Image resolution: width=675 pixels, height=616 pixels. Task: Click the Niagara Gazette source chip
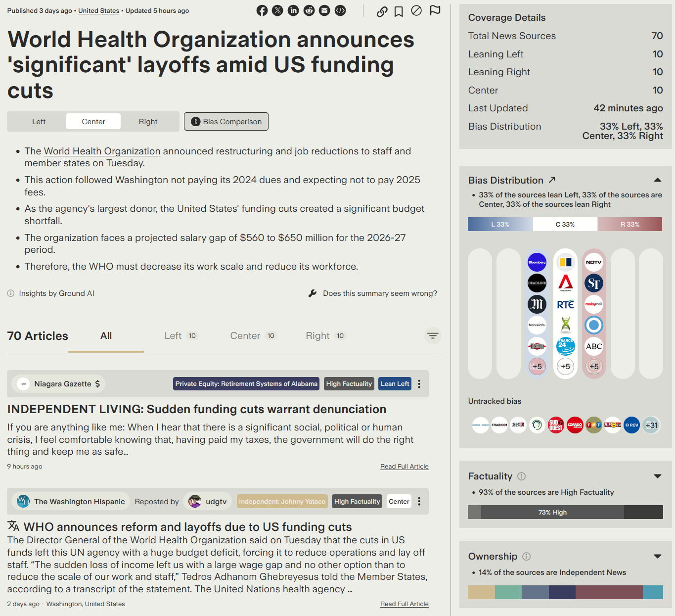coord(58,384)
